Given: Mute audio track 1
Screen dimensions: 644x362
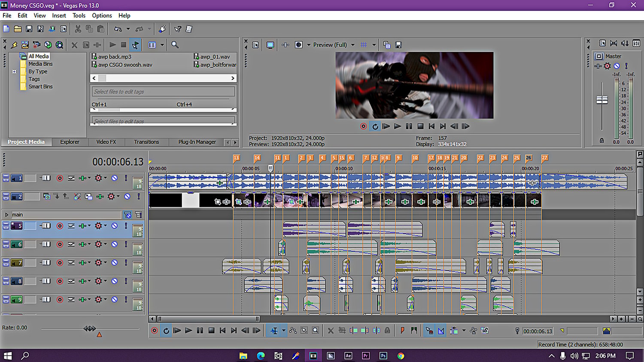Looking at the screenshot, I should (x=115, y=178).
